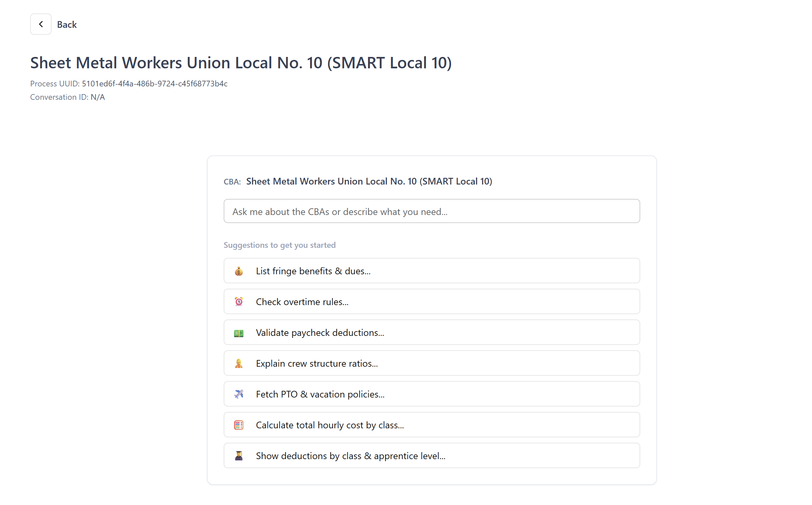This screenshot has width=812, height=505.
Task: Click the abacus calculator icon
Action: coord(238,425)
